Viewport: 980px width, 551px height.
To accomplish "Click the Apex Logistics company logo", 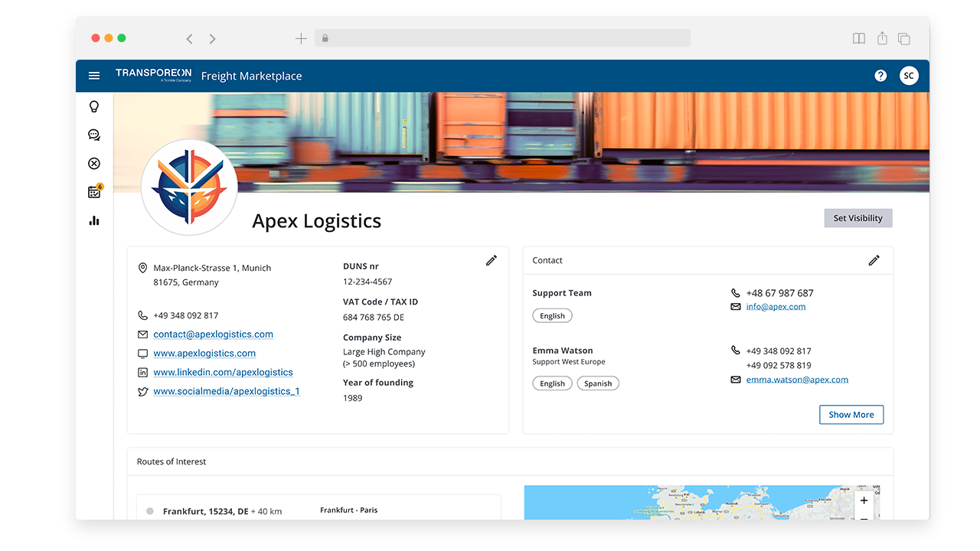I will pos(189,187).
